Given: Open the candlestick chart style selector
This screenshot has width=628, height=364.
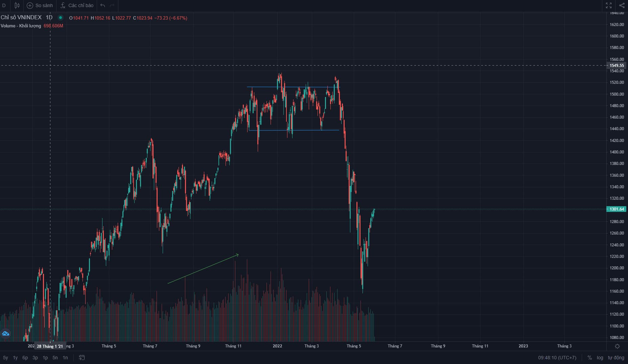Looking at the screenshot, I should pyautogui.click(x=17, y=5).
